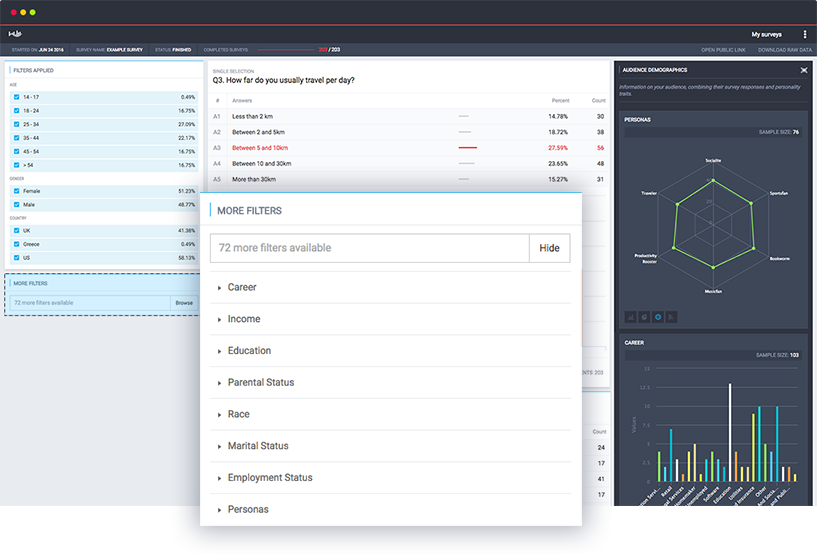Image resolution: width=817 pixels, height=555 pixels.
Task: Expand the Education filter group
Action: (x=390, y=351)
